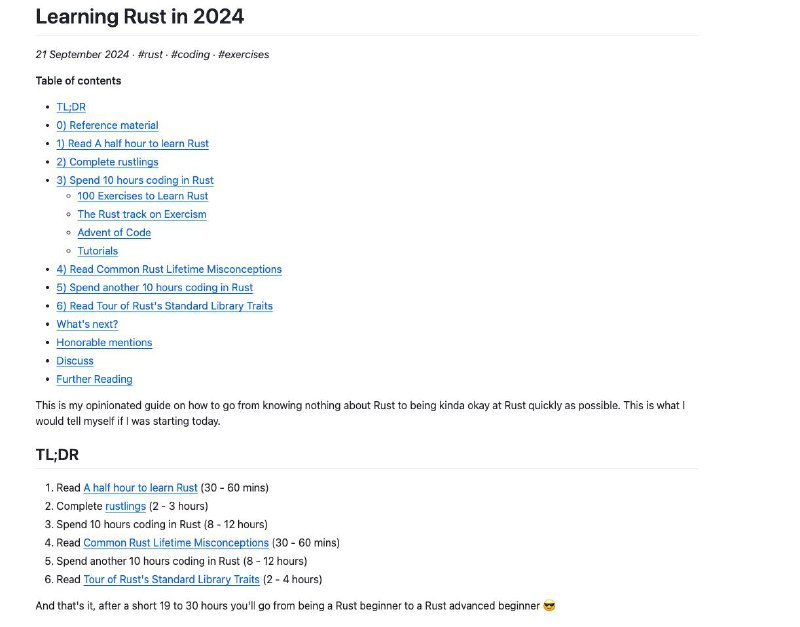Open the Discuss contents link

pos(75,361)
